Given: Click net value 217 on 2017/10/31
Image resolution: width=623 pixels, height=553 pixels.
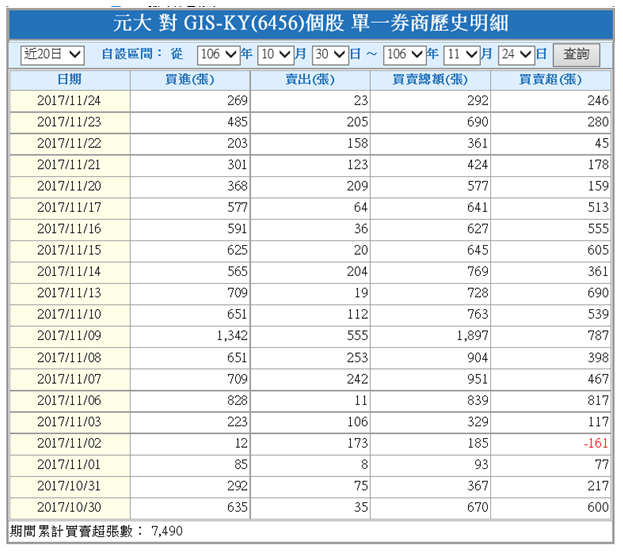Looking at the screenshot, I should (598, 487).
